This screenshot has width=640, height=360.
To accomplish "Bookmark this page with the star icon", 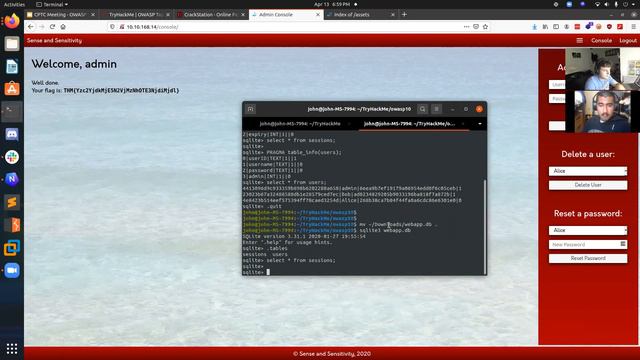I will 485,27.
